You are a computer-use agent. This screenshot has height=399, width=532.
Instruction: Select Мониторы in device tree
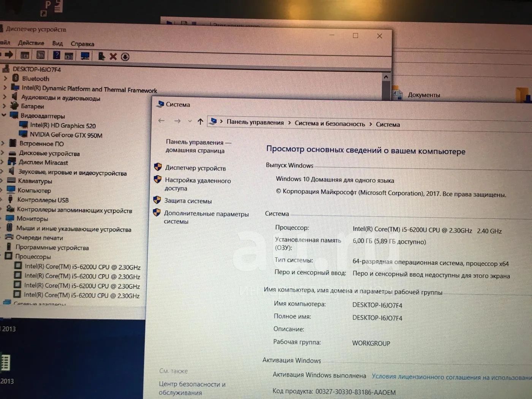click(32, 218)
